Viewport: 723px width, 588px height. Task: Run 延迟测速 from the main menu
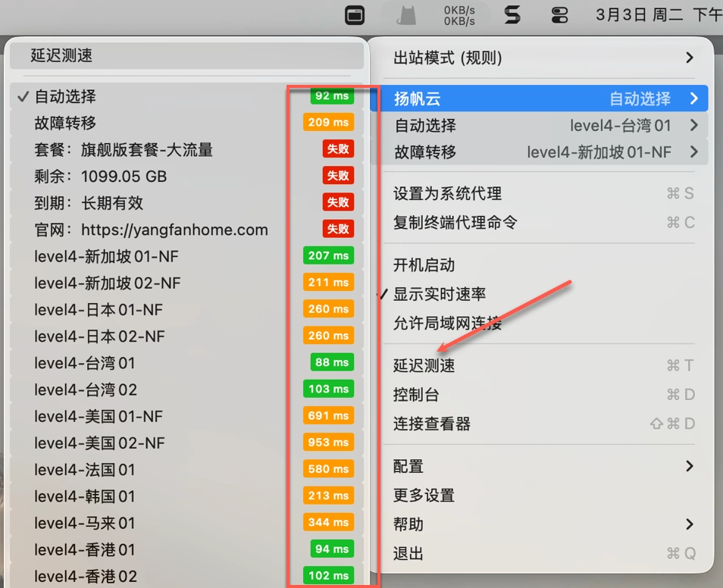[539, 366]
